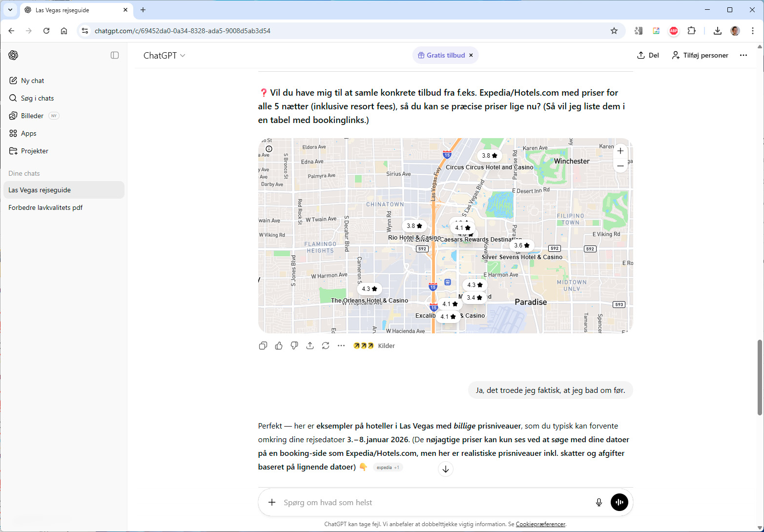Open the three-dot conversation options menu

[743, 55]
